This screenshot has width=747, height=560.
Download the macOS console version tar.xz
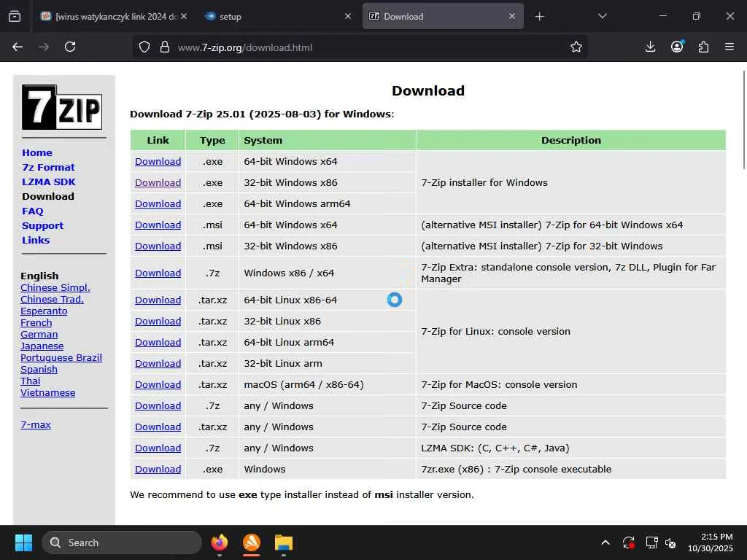click(158, 385)
